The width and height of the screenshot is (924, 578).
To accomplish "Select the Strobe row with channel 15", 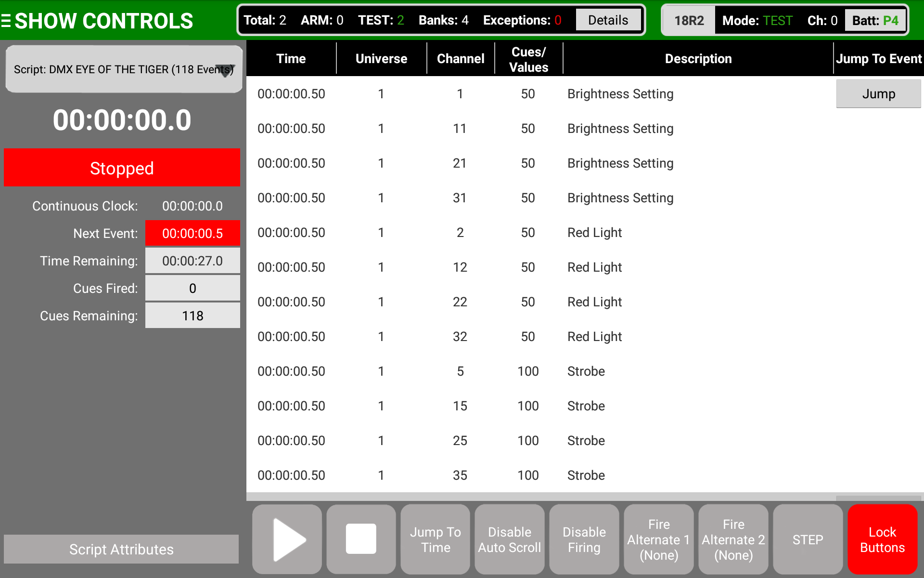I will click(585, 406).
